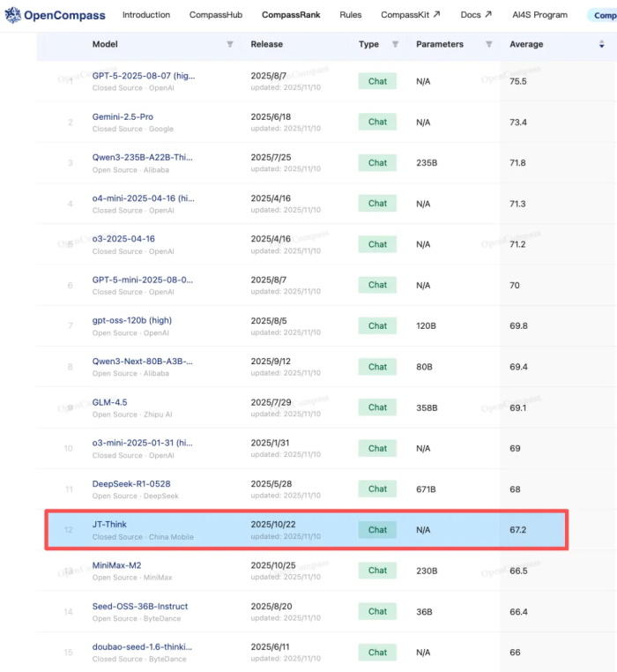
Task: Open the GLM-4.5 model entry
Action: (110, 402)
